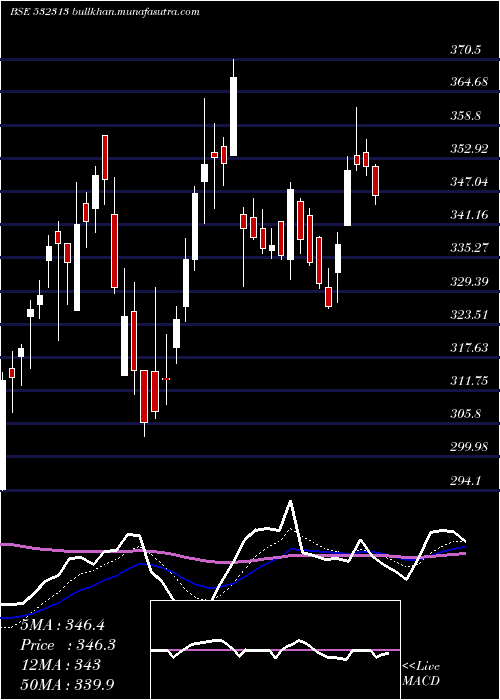
Task: Click the tallest white candlestick peaking near 370
Action: (233, 117)
